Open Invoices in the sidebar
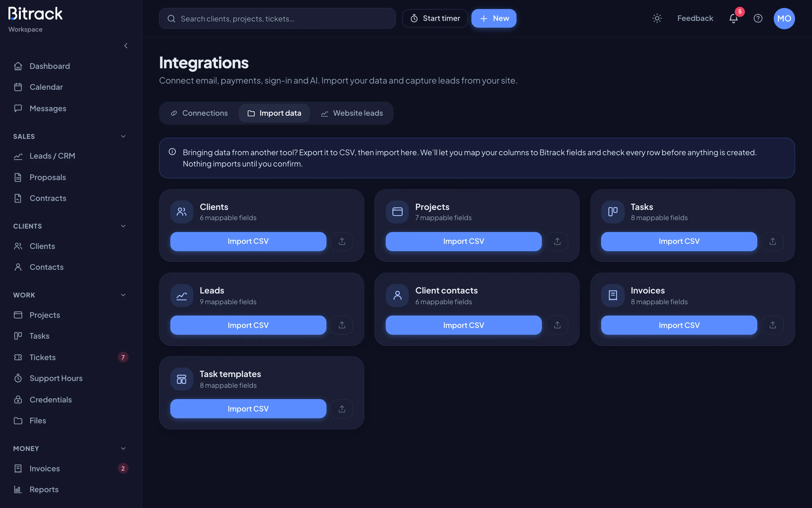The image size is (812, 508). 70,468
